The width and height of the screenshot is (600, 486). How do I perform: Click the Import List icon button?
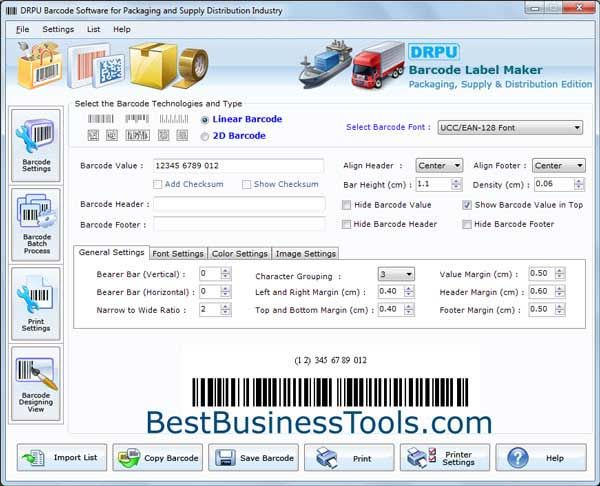coord(62,457)
